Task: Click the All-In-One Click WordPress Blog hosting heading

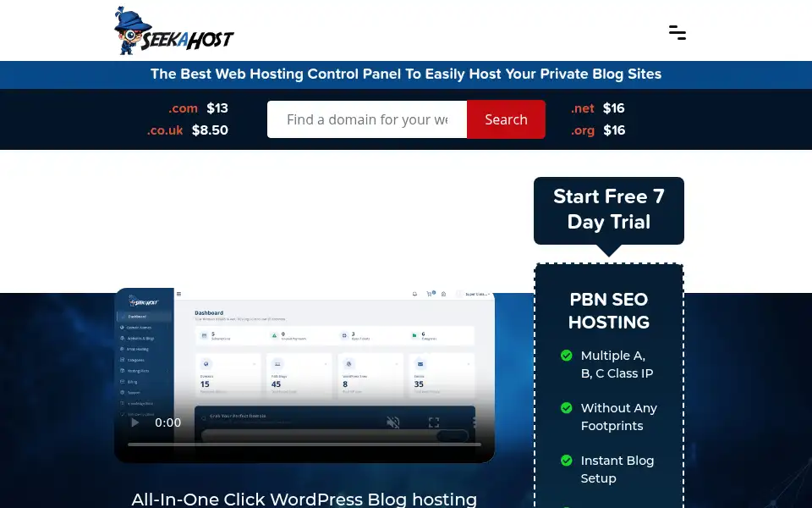Action: (x=304, y=500)
